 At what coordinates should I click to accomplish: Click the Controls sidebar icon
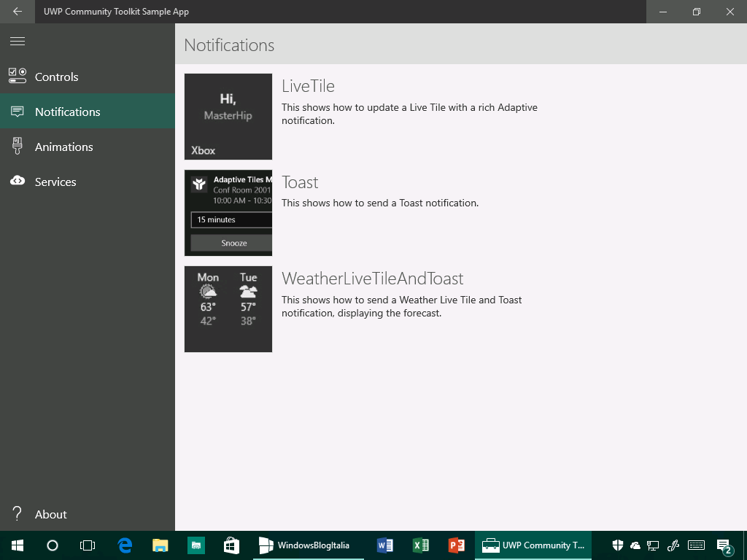pos(18,76)
